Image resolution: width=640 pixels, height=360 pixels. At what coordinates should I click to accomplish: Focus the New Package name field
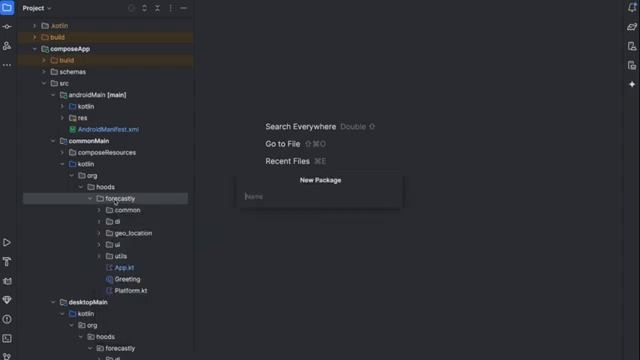click(320, 197)
